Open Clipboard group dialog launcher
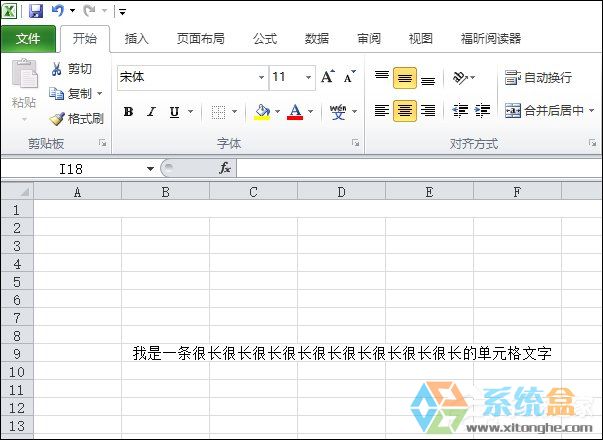 click(x=102, y=143)
